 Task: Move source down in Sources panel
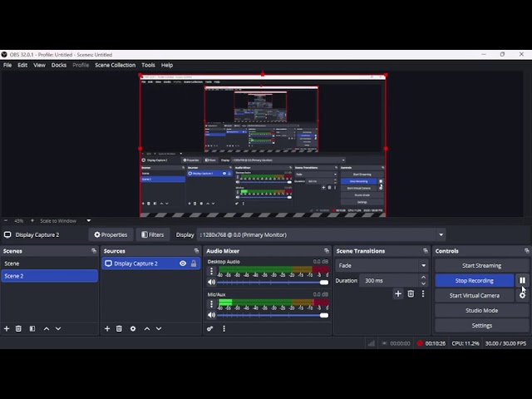pyautogui.click(x=159, y=328)
